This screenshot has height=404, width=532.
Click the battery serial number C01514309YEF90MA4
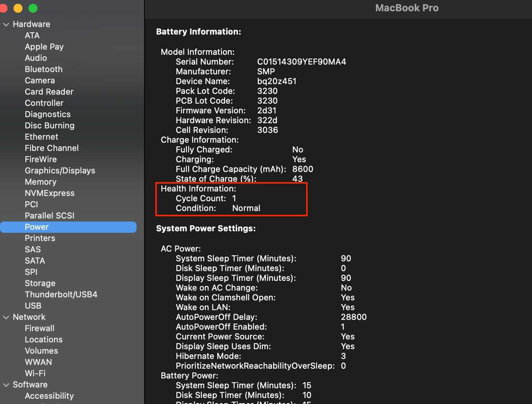(302, 62)
